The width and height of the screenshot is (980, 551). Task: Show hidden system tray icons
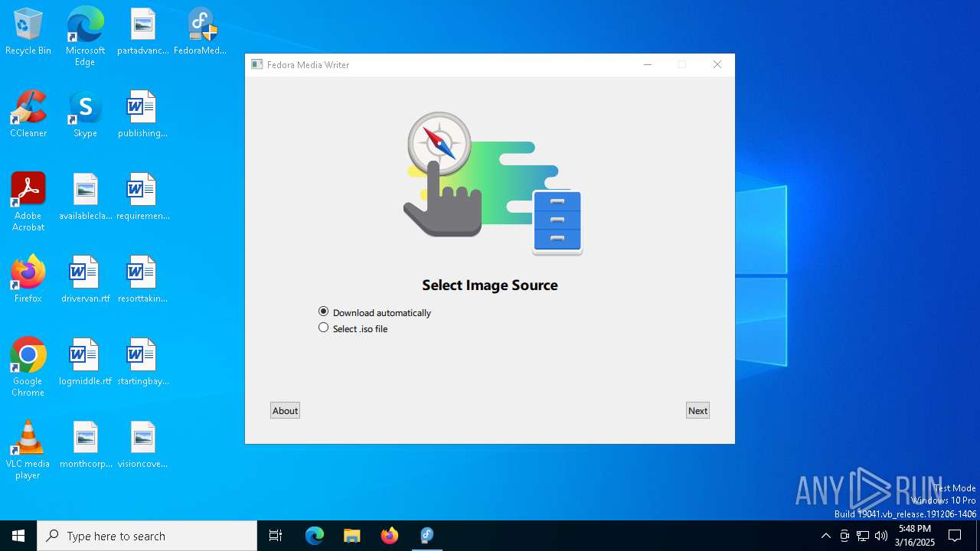(825, 536)
